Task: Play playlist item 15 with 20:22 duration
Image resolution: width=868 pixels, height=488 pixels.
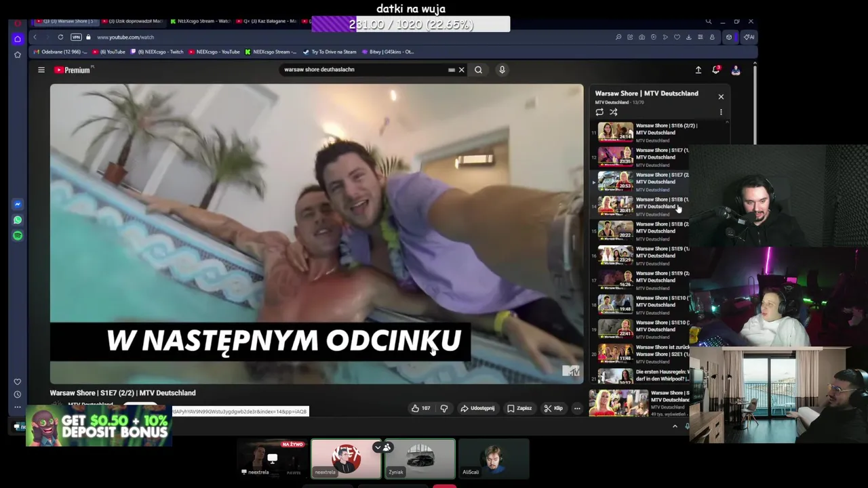Action: coord(641,231)
